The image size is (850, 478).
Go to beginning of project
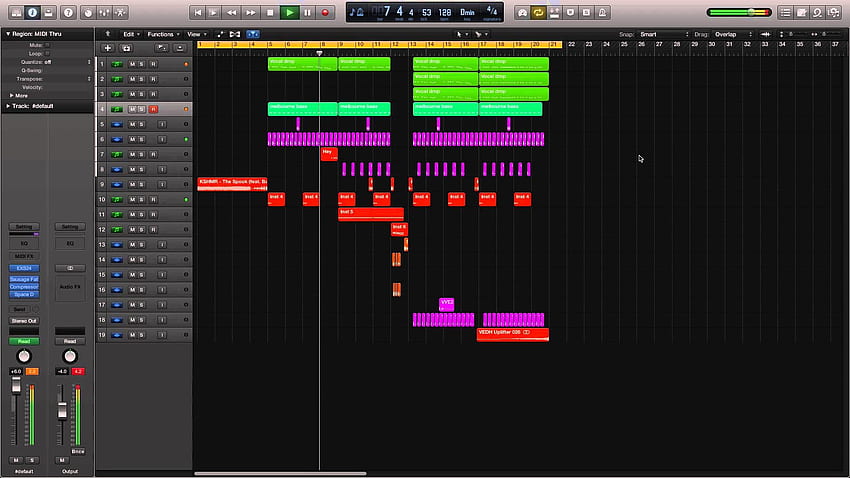pos(198,12)
